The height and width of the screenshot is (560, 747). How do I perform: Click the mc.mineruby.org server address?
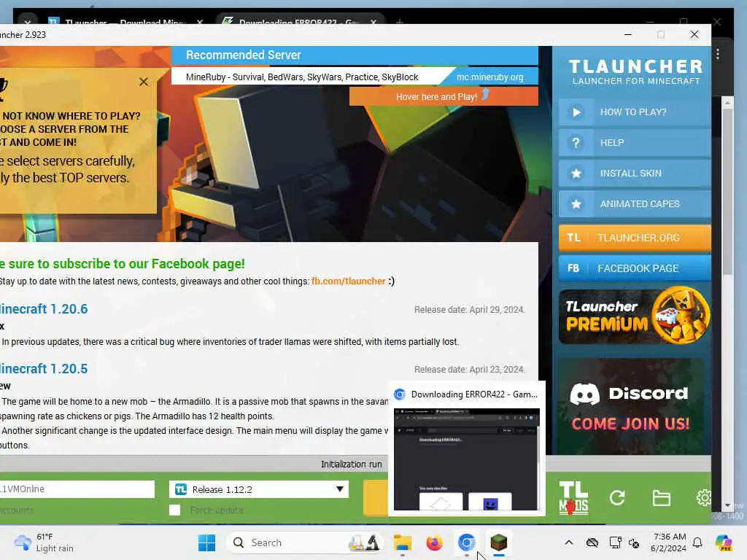point(489,77)
